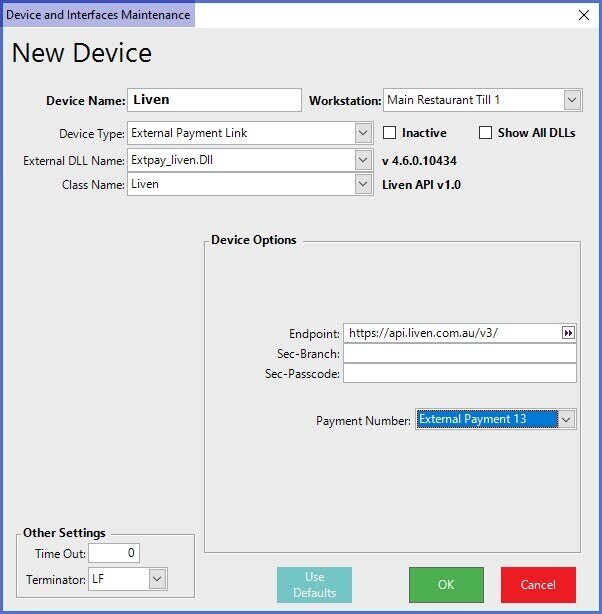The height and width of the screenshot is (614, 602).
Task: Click the Sec-Branch input field
Action: tap(459, 353)
